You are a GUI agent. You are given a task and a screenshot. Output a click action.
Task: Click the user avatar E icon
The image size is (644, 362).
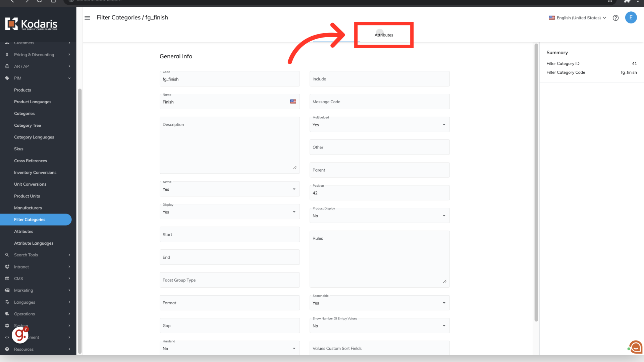(x=631, y=17)
